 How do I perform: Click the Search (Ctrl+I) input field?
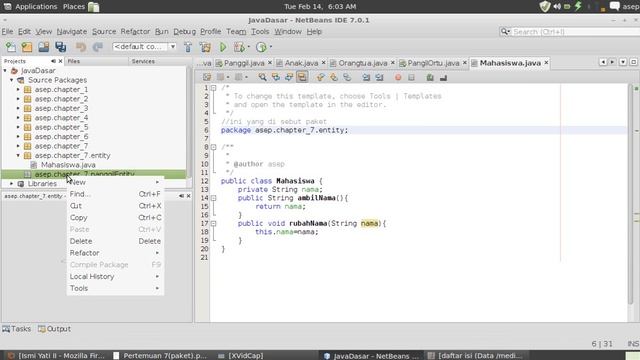pos(576,32)
